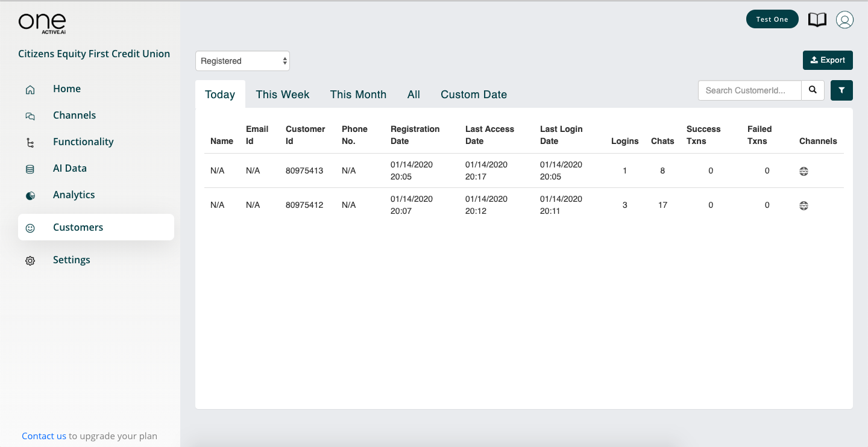
Task: Click the Channels column header in table
Action: [x=818, y=141]
